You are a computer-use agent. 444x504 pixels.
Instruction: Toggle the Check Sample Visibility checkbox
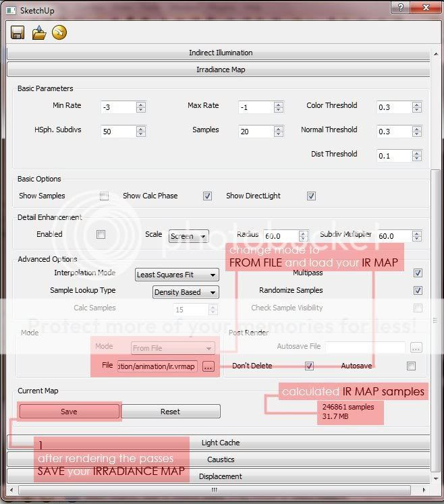tap(418, 308)
